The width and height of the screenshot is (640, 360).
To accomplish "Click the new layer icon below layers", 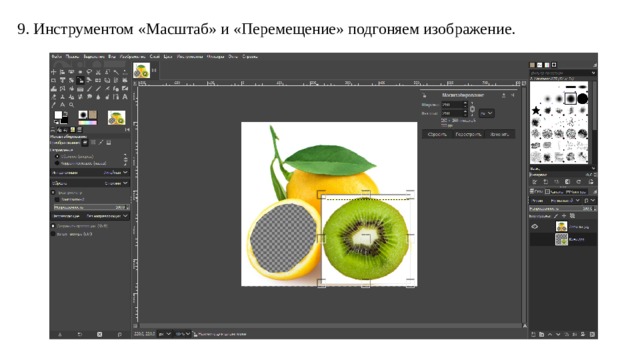I will click(533, 334).
